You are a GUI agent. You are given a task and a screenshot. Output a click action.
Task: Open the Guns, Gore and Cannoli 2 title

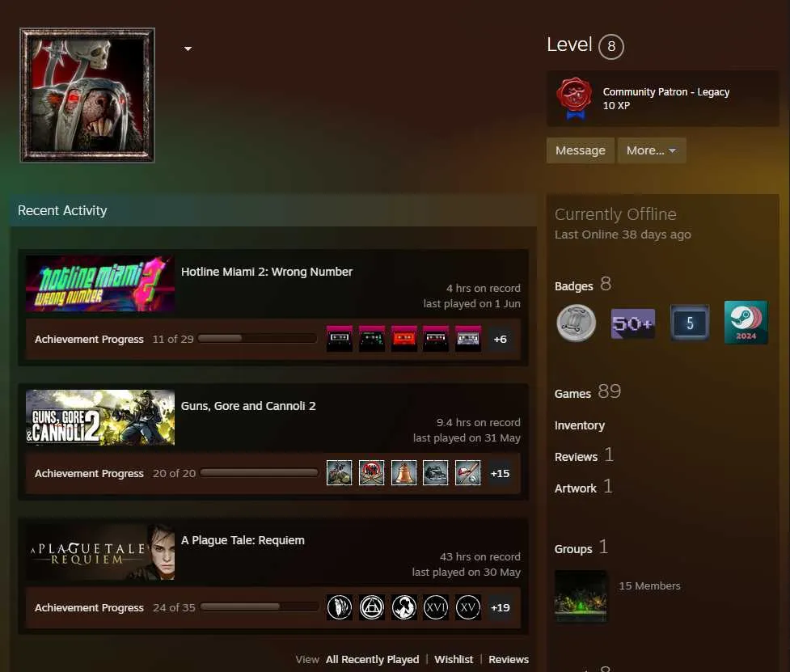point(248,405)
